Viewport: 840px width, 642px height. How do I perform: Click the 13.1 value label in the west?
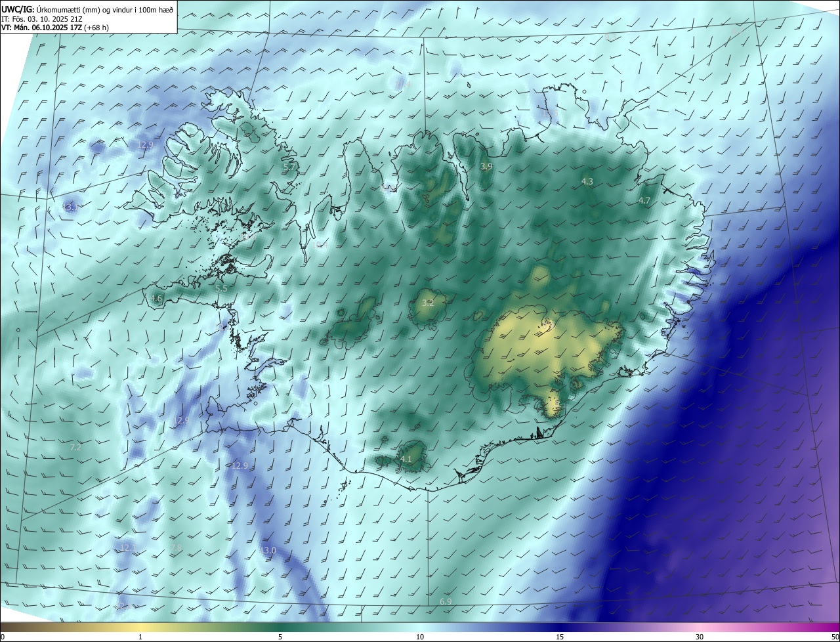point(71,207)
